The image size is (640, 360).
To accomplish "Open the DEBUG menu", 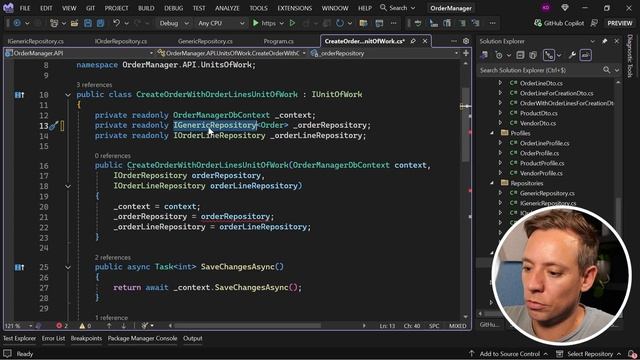I will pos(173,8).
